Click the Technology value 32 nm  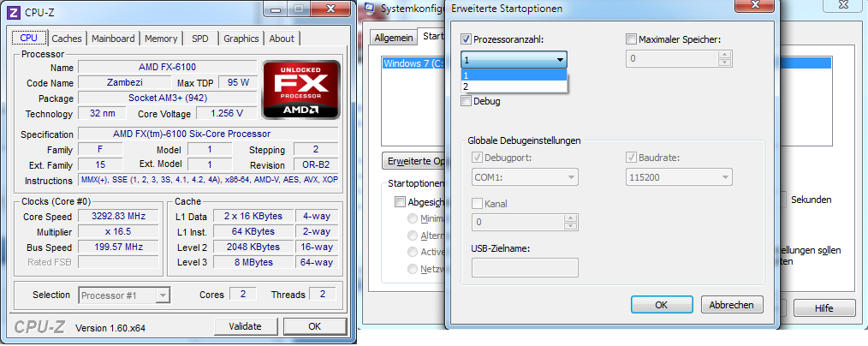(103, 114)
